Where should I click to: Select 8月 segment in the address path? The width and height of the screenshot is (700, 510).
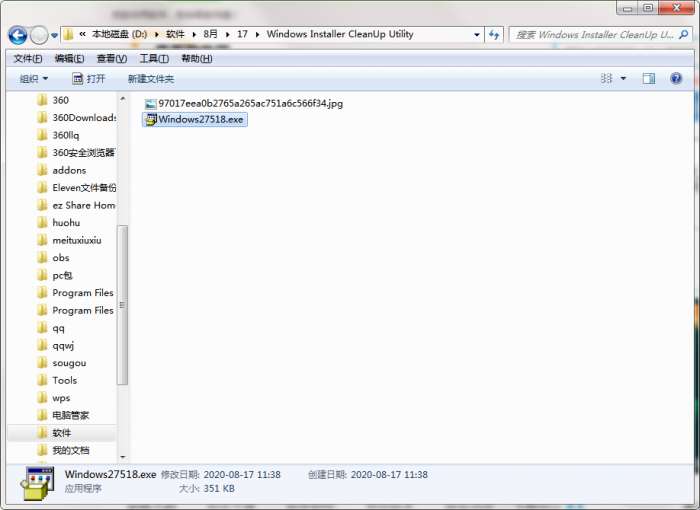[x=210, y=34]
